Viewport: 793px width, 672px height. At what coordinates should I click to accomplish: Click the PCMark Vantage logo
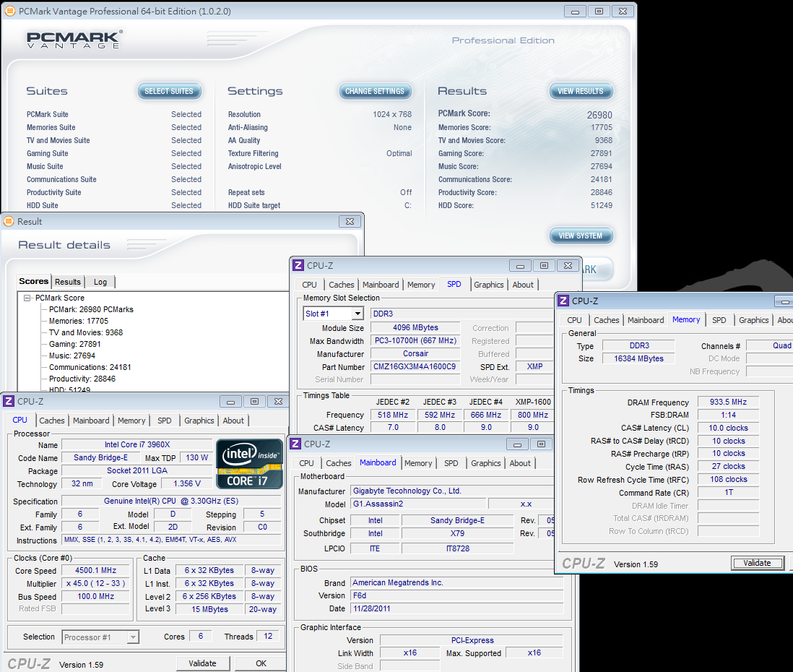tap(74, 40)
